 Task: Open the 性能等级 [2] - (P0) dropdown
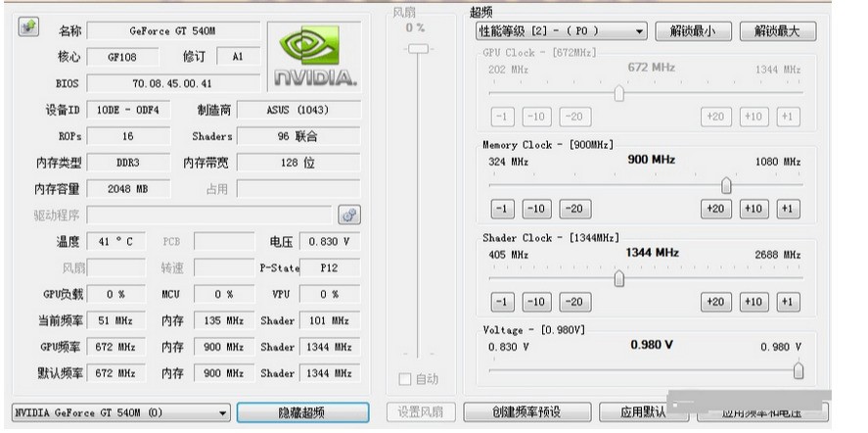(x=562, y=31)
